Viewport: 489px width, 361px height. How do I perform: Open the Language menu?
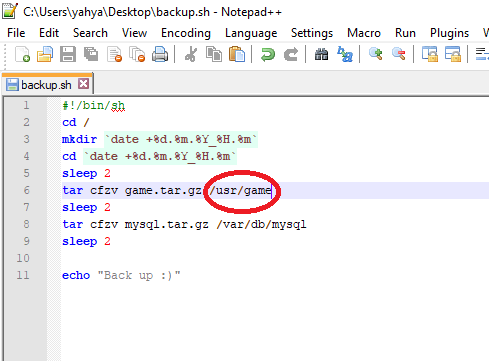[x=251, y=33]
